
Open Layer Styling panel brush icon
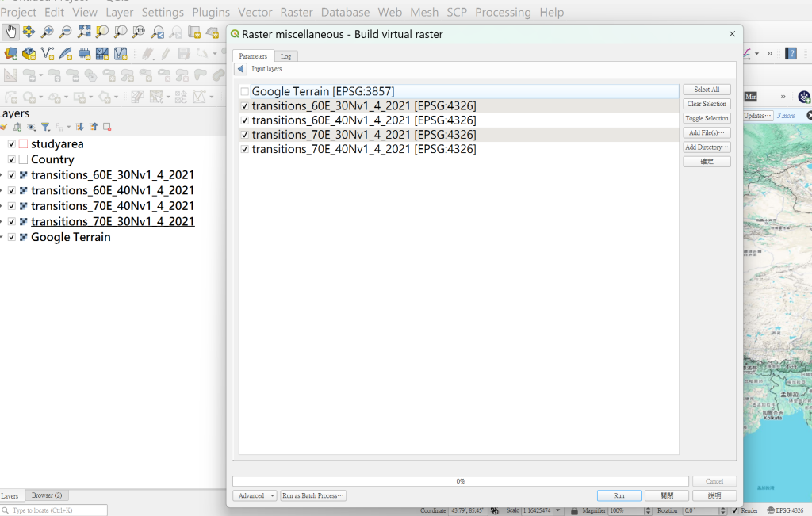pyautogui.click(x=4, y=127)
